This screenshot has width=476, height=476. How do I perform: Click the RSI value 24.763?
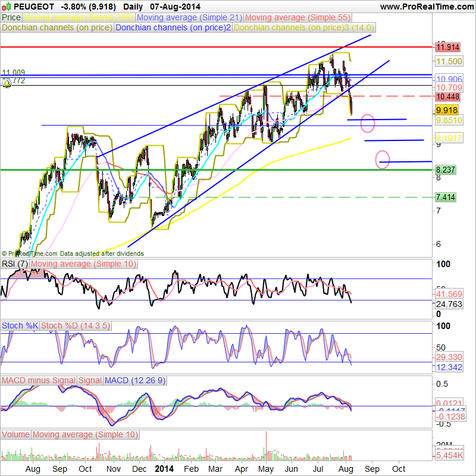click(x=449, y=304)
